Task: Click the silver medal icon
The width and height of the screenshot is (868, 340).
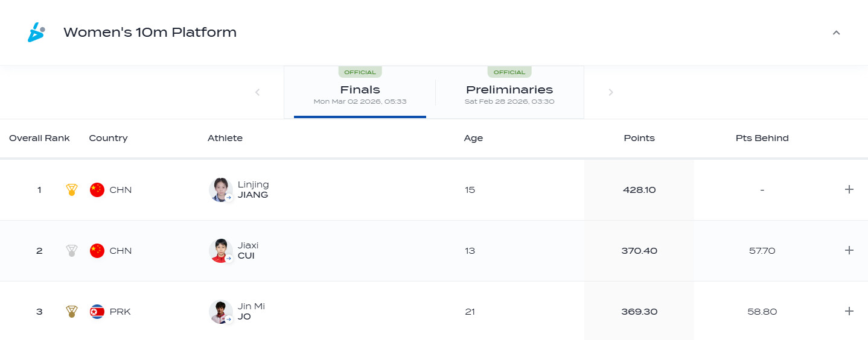Action: tap(72, 251)
